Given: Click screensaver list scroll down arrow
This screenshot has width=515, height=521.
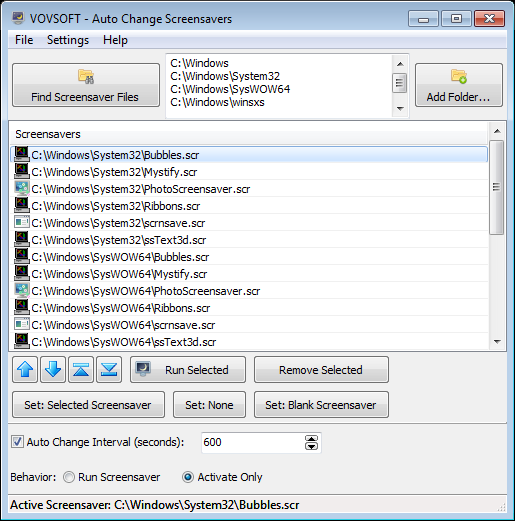Looking at the screenshot, I should click(x=497, y=342).
